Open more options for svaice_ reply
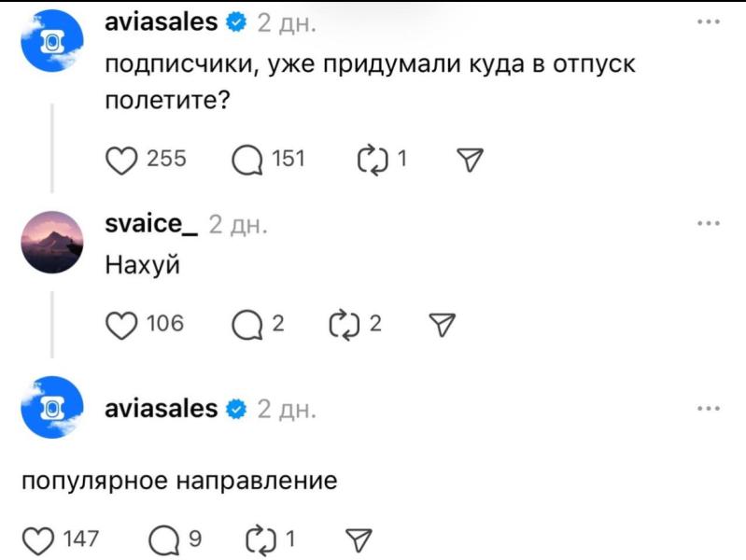 [708, 223]
